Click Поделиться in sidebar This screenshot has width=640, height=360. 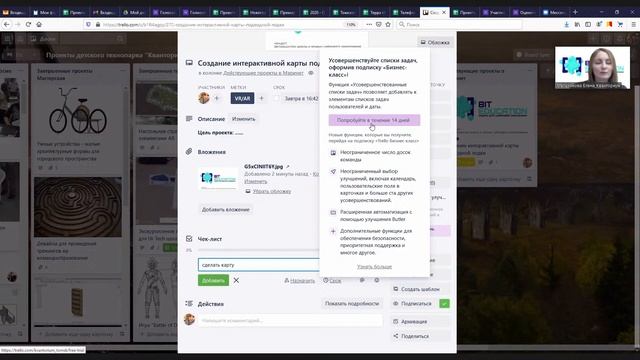click(421, 336)
